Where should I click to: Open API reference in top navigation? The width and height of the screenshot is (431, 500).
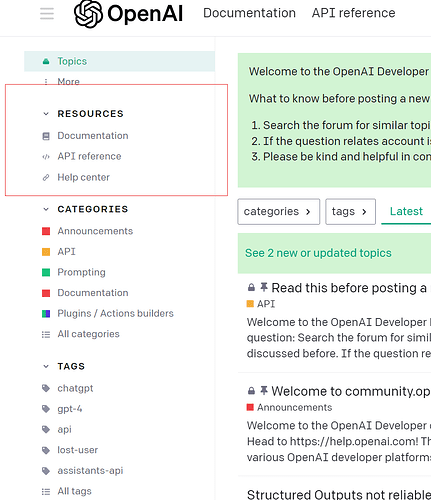pos(353,13)
